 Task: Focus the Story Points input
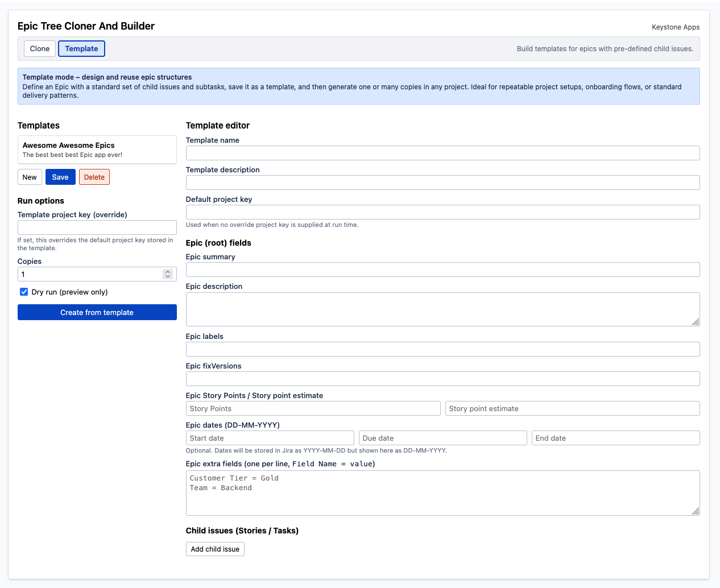tap(313, 408)
